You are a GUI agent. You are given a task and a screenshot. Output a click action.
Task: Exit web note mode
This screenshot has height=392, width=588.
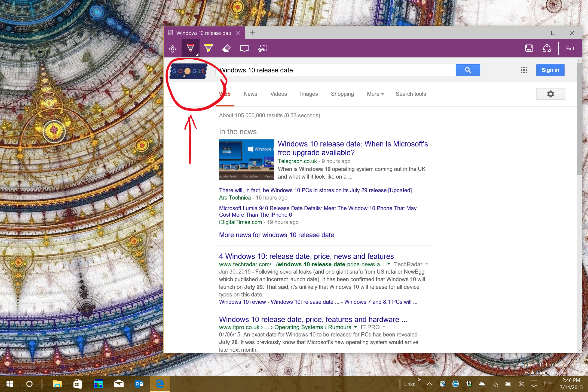click(570, 49)
